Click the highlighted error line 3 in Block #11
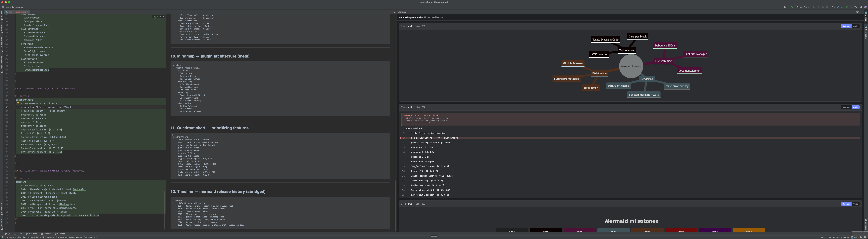This screenshot has width=868, height=239. pos(630,138)
